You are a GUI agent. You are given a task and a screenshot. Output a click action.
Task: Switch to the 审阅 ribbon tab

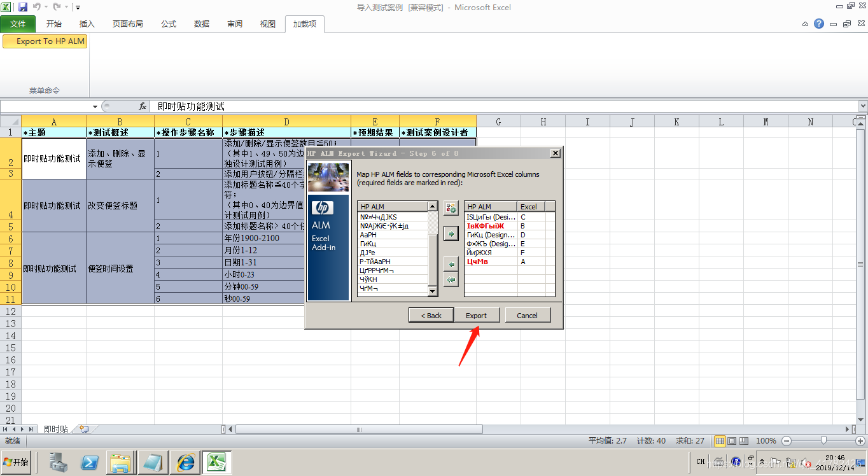click(235, 24)
